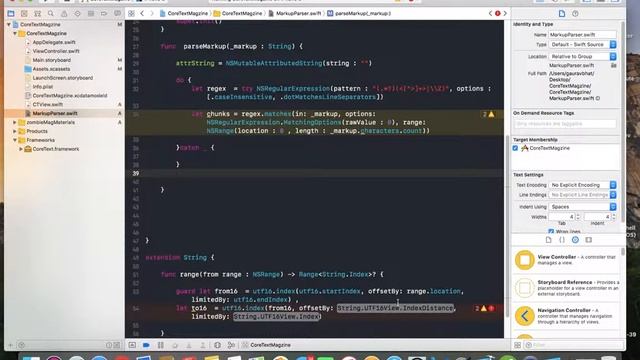Show the Quick Help inspector
The height and width of the screenshot is (360, 640).
click(x=575, y=13)
